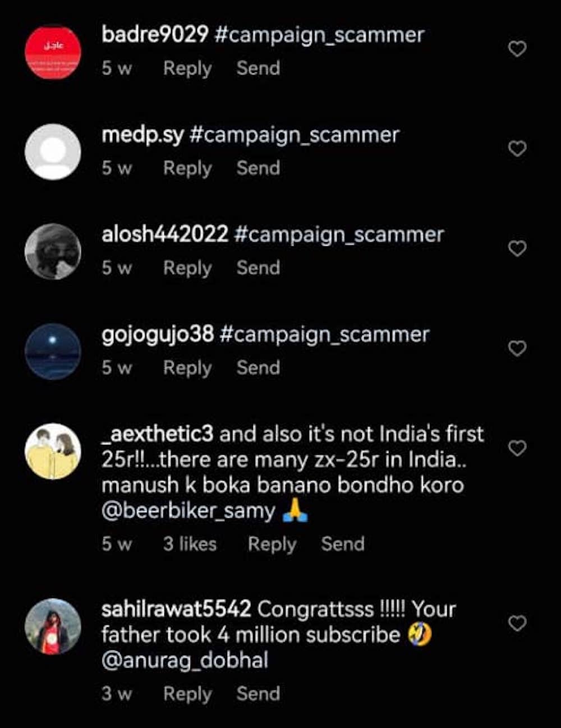Open the @anurag_dobhal mention
561x728 pixels.
click(x=185, y=660)
